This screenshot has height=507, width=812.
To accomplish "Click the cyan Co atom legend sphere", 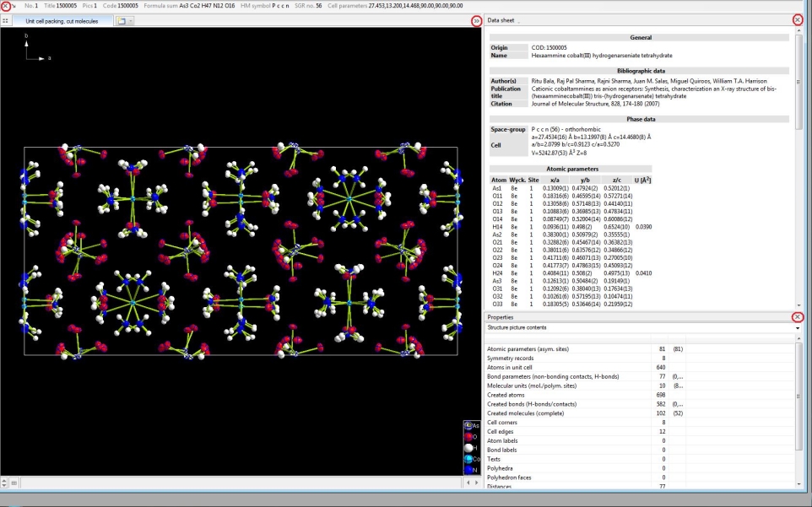I will [469, 458].
